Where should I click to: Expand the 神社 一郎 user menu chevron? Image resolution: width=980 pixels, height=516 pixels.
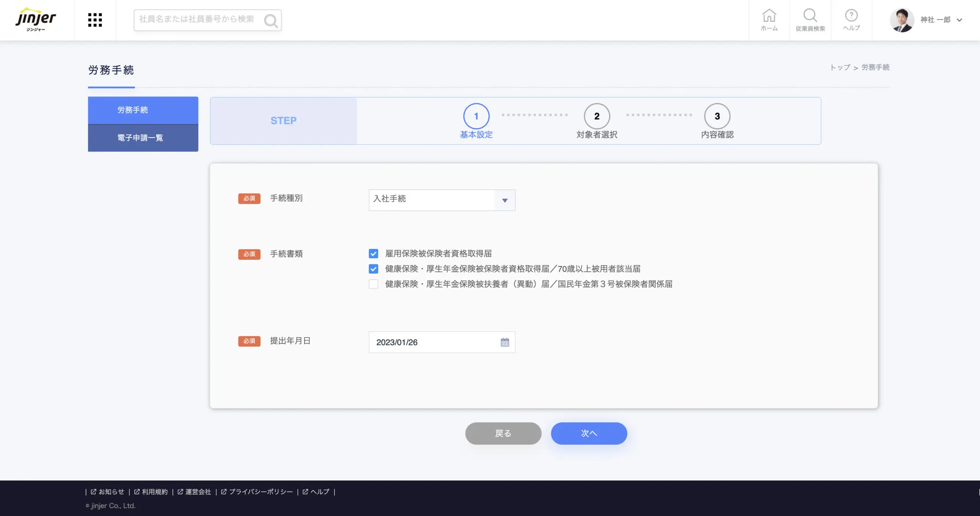point(959,20)
